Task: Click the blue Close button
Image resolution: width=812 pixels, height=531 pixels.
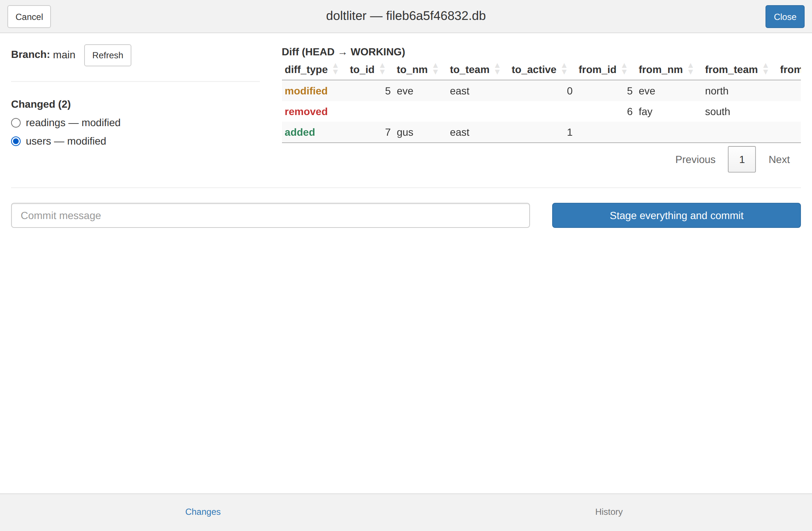Action: (785, 17)
